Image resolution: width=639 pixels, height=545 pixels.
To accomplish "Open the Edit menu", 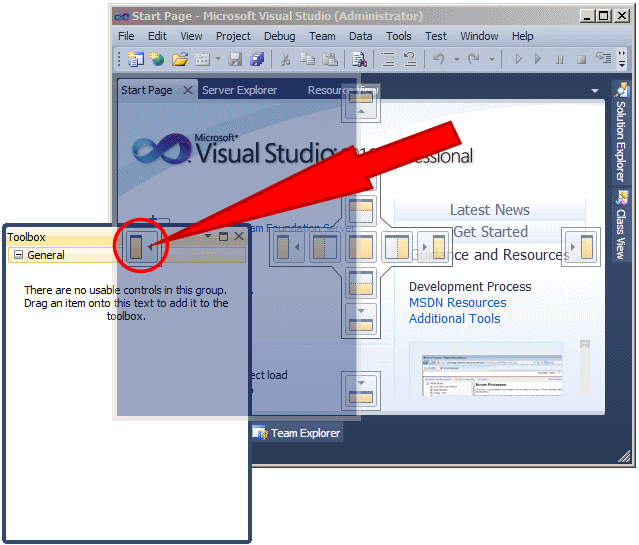I will tap(157, 36).
